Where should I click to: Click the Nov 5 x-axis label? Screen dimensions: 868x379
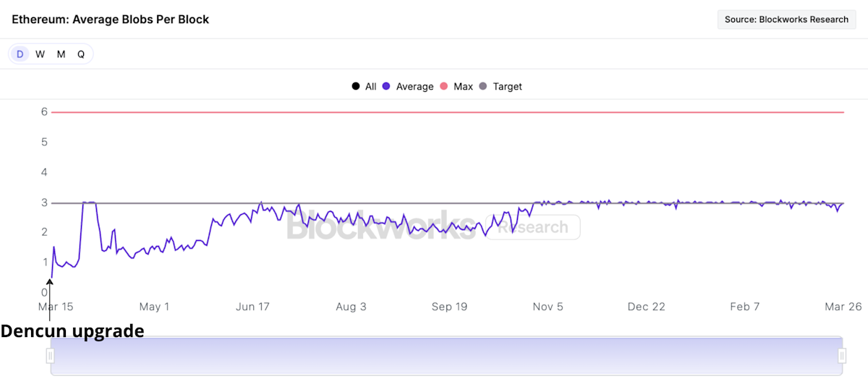click(x=548, y=307)
